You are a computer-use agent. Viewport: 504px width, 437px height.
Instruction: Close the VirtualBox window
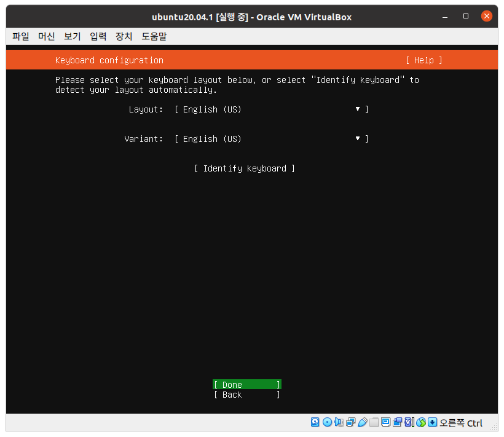pos(487,16)
